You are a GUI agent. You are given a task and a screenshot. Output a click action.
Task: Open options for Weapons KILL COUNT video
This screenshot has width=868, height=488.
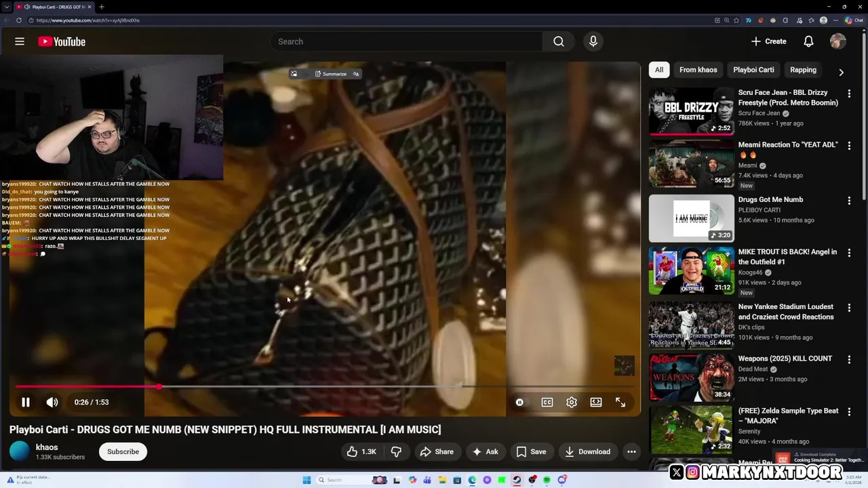[849, 359]
